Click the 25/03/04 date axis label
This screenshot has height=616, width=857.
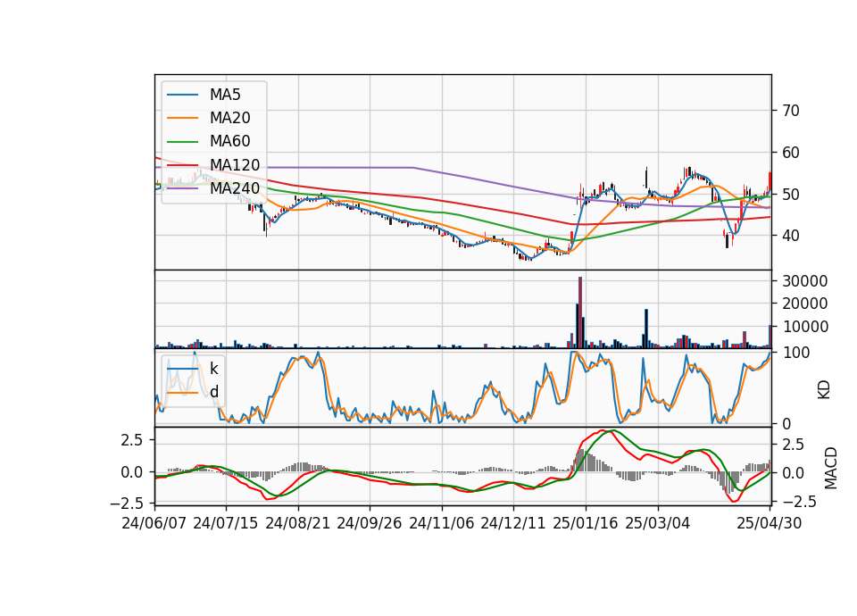pos(658,523)
